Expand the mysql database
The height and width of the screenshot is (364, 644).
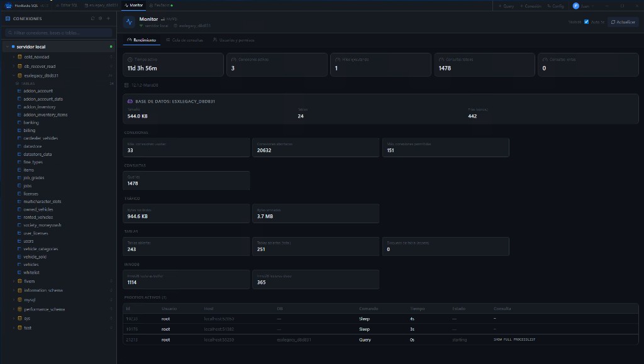[14, 300]
